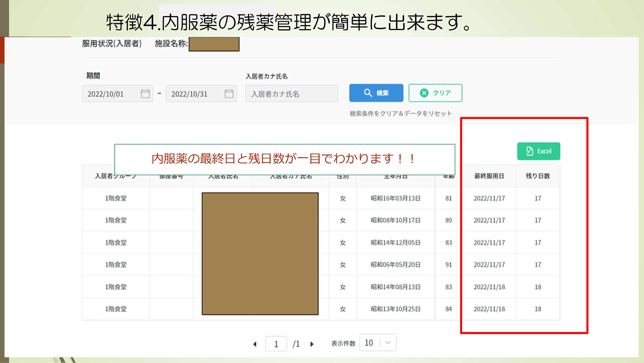Click the 検索 search button
644x363 pixels.
pos(376,93)
